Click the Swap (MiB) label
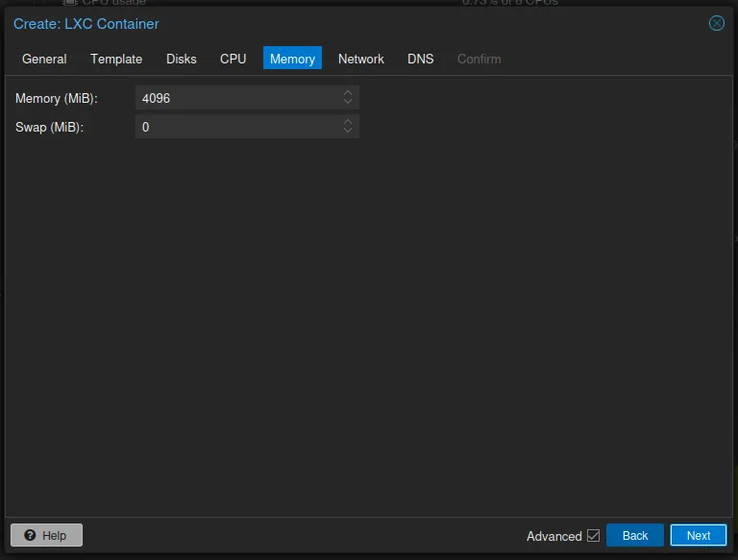 [x=49, y=127]
